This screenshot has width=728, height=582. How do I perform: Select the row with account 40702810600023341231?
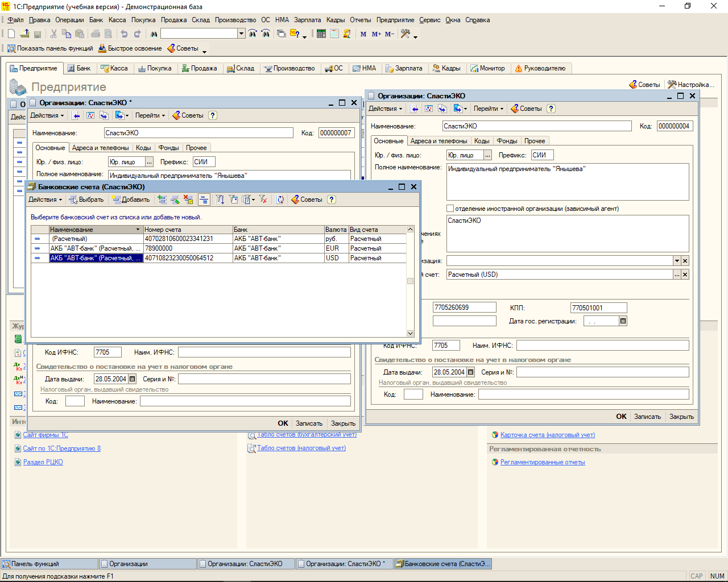coord(219,239)
